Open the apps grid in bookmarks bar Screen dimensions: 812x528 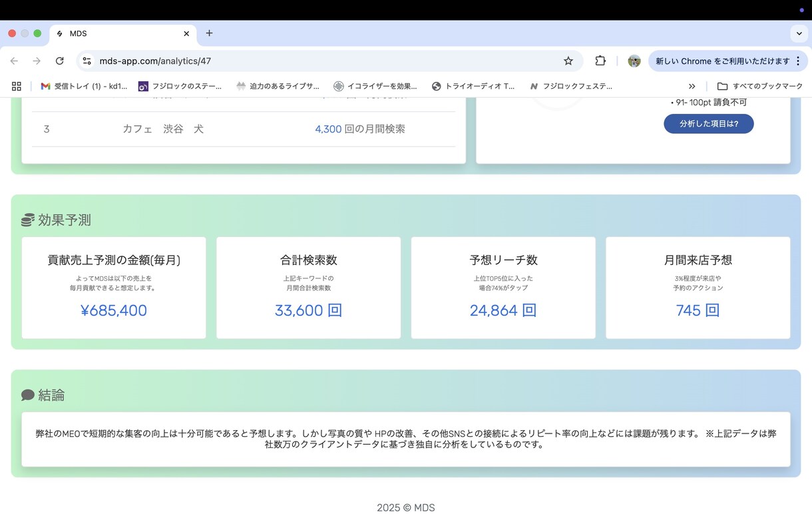pos(17,86)
